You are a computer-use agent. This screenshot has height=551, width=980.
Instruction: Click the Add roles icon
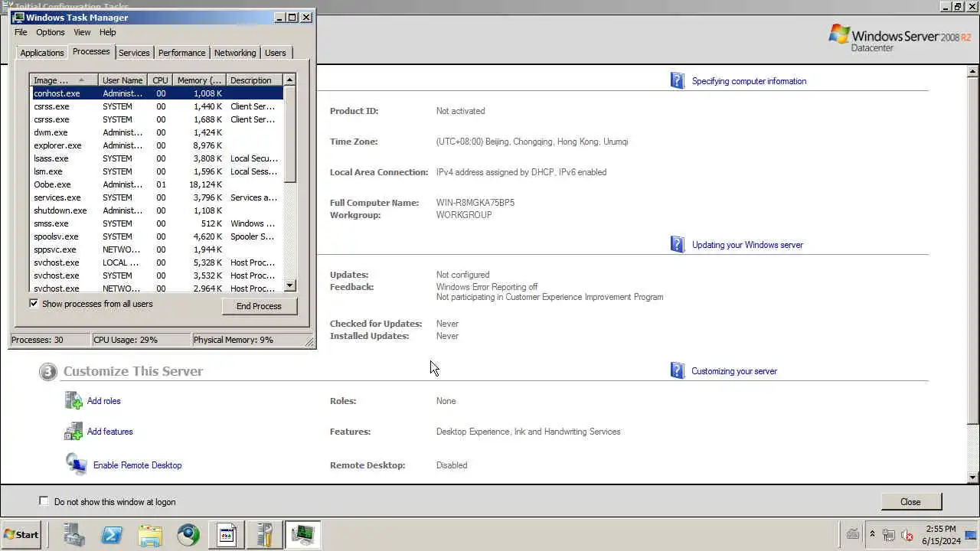73,400
